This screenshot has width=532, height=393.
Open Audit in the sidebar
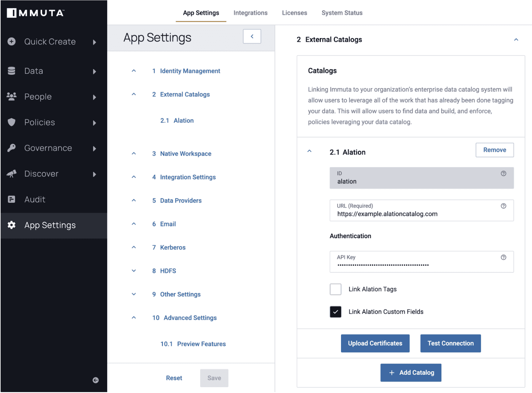pyautogui.click(x=54, y=199)
